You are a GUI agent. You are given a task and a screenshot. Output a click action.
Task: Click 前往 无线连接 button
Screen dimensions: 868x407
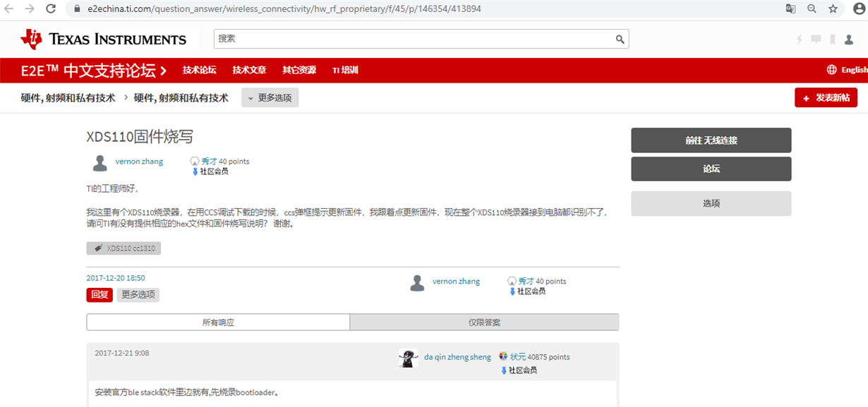[711, 140]
